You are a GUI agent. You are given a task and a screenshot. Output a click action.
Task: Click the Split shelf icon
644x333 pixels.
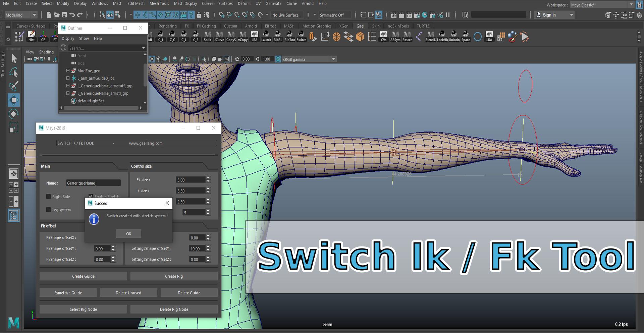(x=207, y=36)
